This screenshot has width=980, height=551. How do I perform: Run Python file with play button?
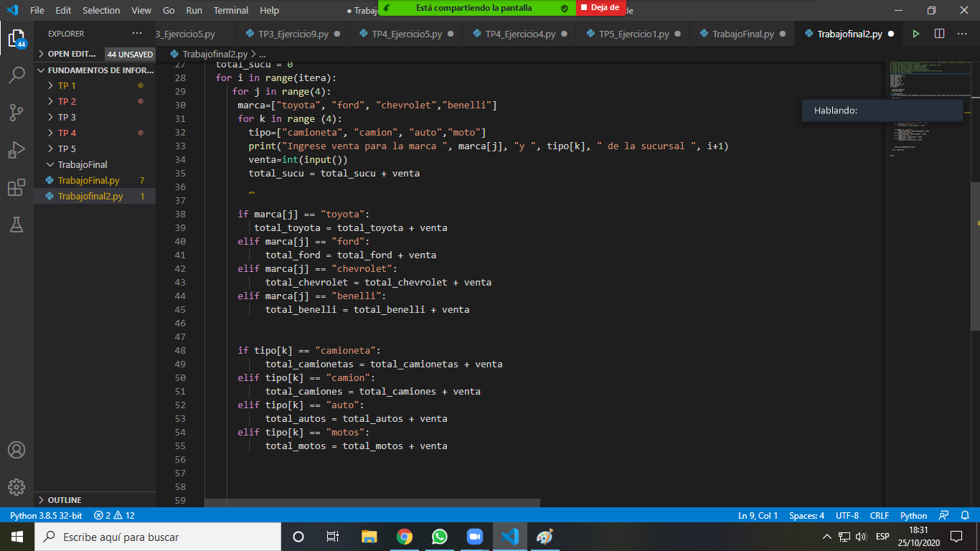point(915,34)
